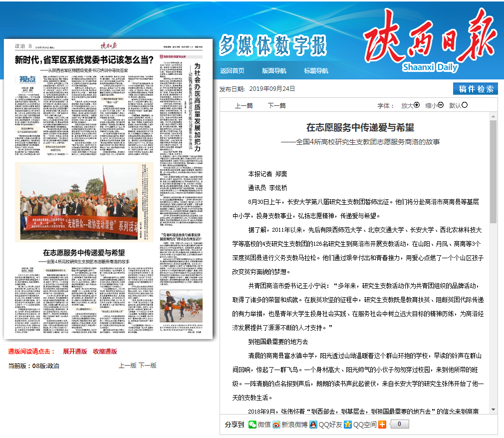This screenshot has height=438, width=504.
Task: Click 新浪微博 share text link
Action: (294, 425)
